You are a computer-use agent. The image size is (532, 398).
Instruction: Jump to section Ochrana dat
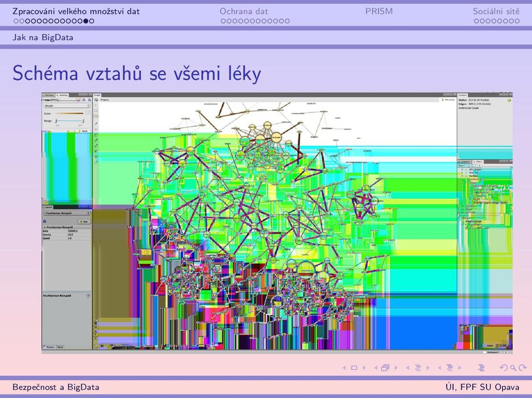coord(244,11)
